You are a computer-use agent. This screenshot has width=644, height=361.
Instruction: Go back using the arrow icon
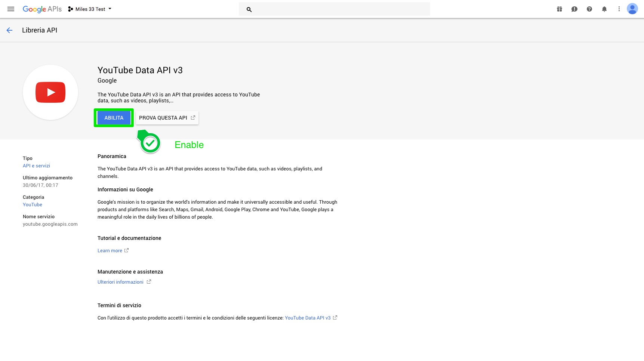point(10,30)
